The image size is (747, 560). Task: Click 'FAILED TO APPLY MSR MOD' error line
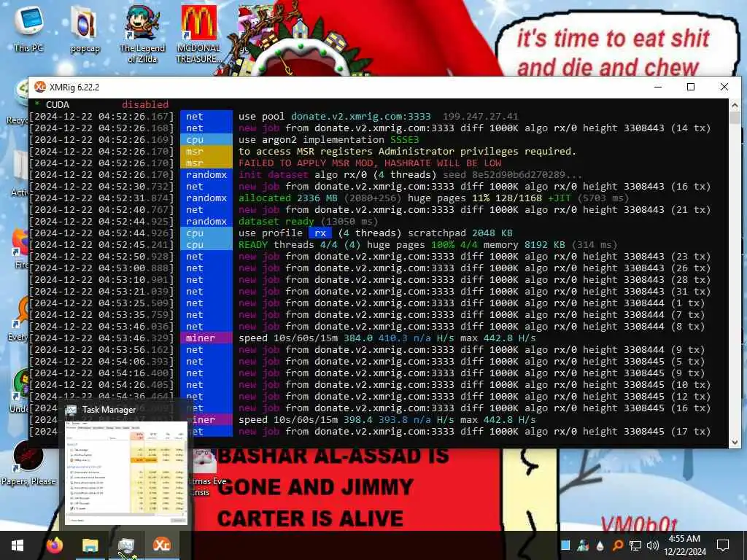pos(370,163)
